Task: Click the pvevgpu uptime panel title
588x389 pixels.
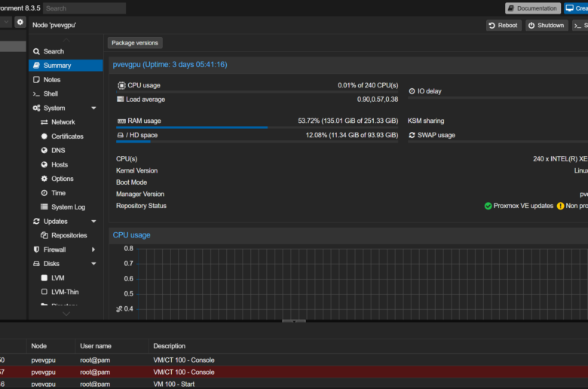Action: (x=170, y=65)
